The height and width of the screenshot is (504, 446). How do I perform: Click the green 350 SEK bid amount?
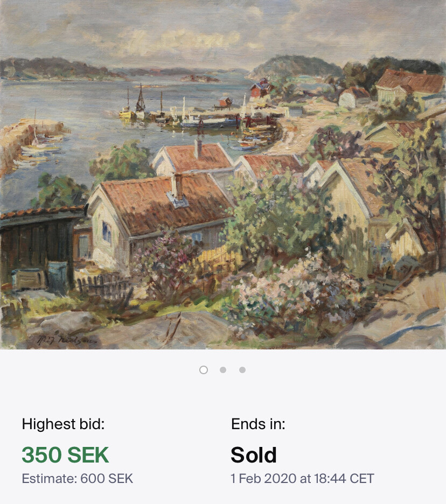pyautogui.click(x=65, y=456)
